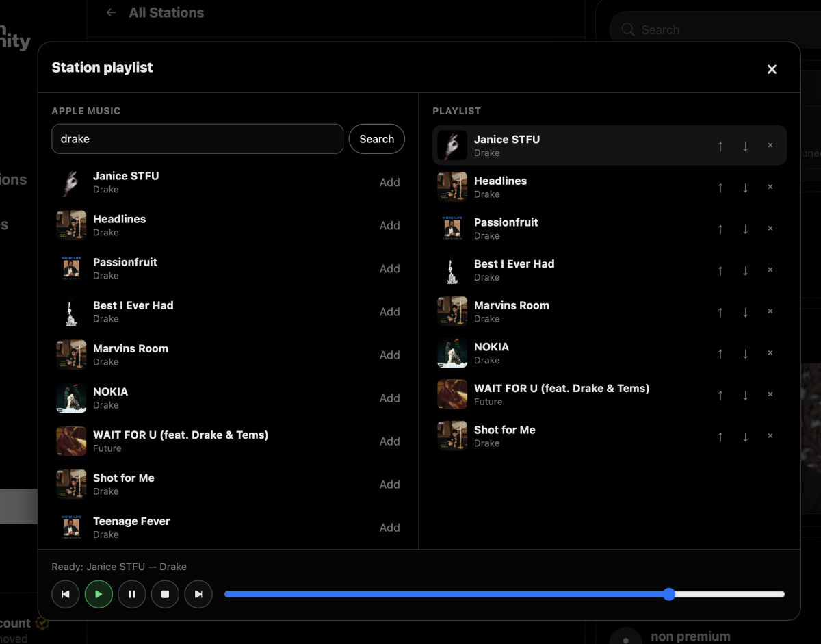The width and height of the screenshot is (821, 644).
Task: Add WAIT FOR U from search results
Action: pos(390,441)
